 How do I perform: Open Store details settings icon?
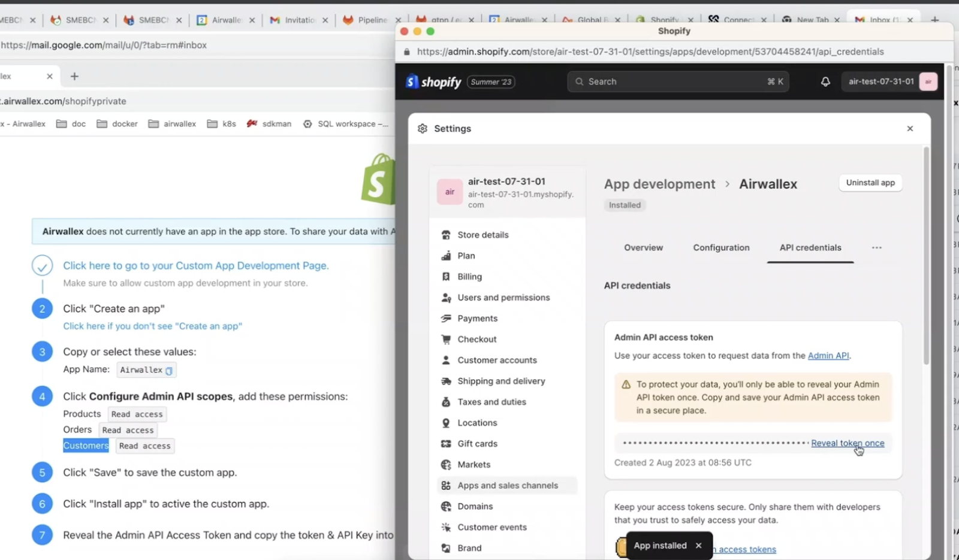[x=446, y=235]
